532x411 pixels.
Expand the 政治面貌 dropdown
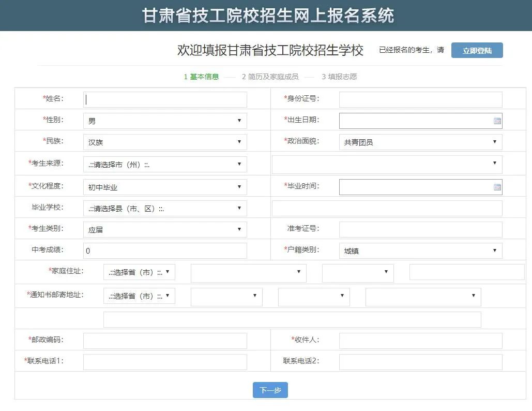[420, 142]
